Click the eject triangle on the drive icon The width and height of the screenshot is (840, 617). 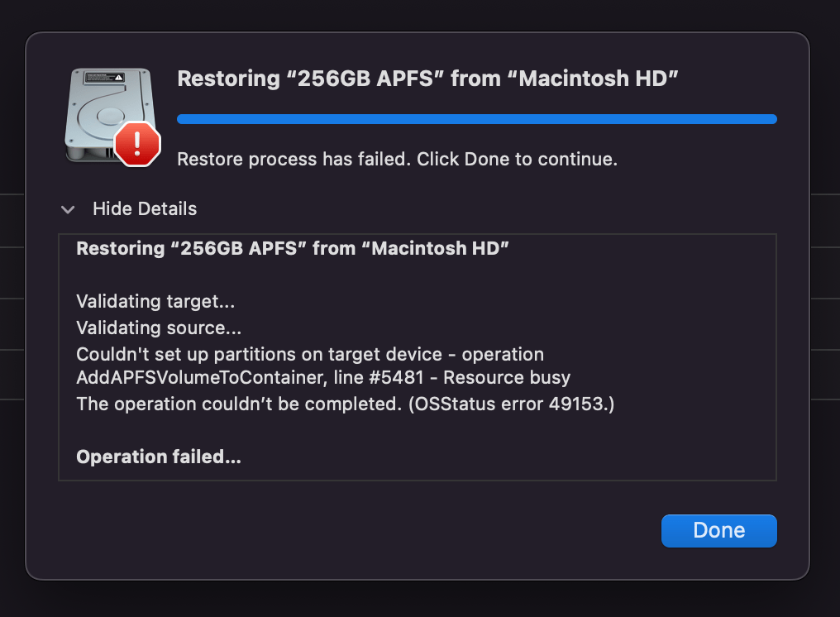118,77
